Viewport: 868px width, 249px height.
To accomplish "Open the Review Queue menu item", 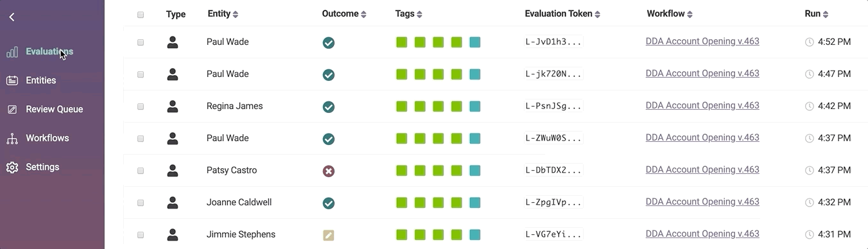I will (55, 109).
